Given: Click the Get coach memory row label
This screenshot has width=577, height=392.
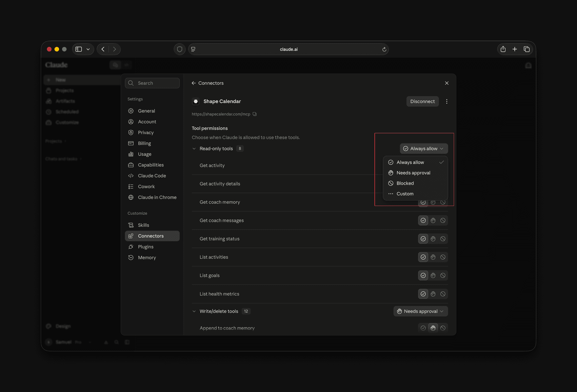Looking at the screenshot, I should pyautogui.click(x=220, y=202).
